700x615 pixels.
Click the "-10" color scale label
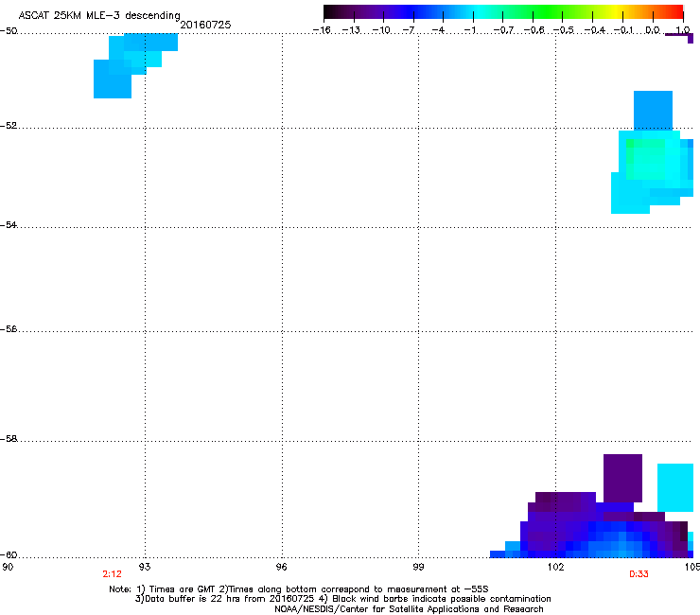pyautogui.click(x=381, y=30)
